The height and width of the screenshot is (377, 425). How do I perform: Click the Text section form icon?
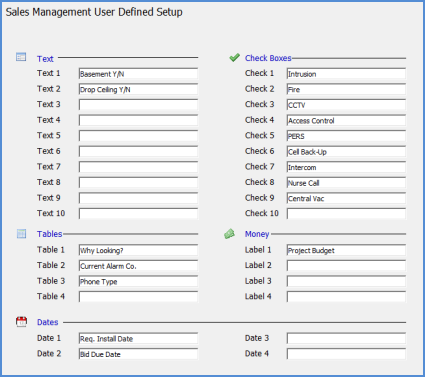[21, 57]
